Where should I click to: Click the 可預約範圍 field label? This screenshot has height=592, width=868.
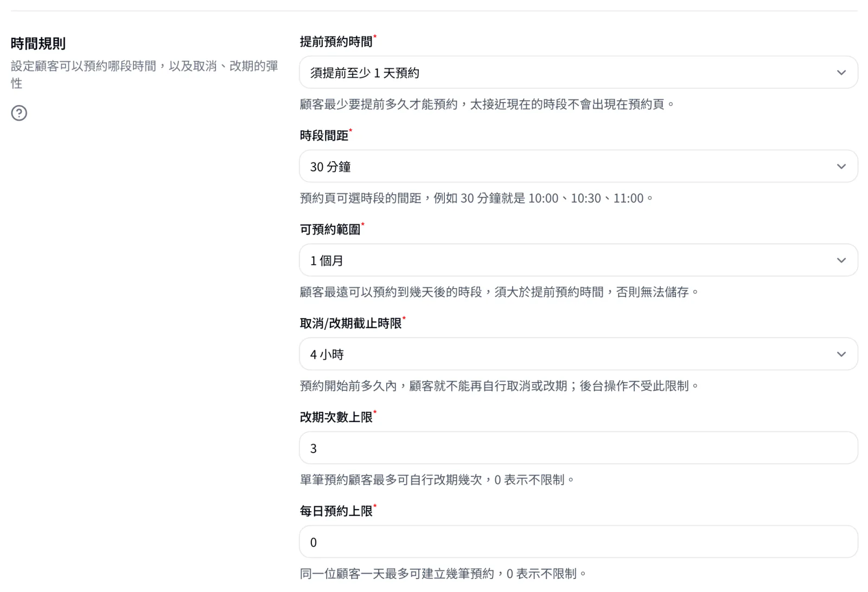330,229
